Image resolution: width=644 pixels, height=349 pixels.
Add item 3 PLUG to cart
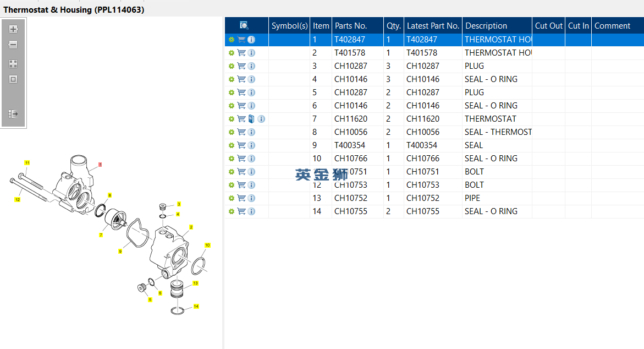(x=241, y=66)
